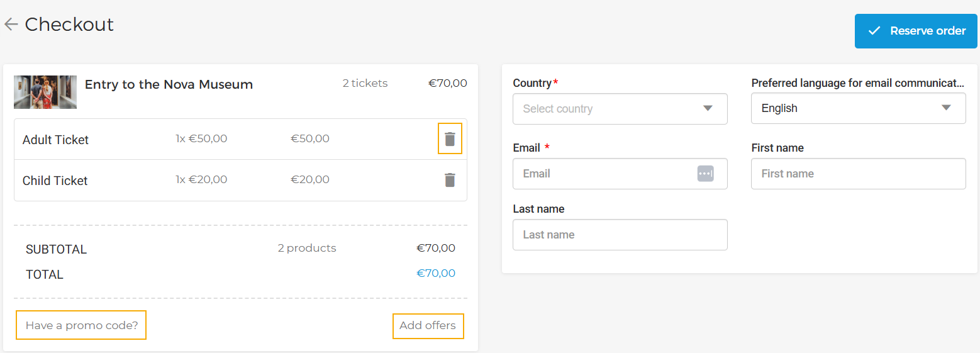Click the blue TOTAL amount €70,00

pyautogui.click(x=435, y=273)
